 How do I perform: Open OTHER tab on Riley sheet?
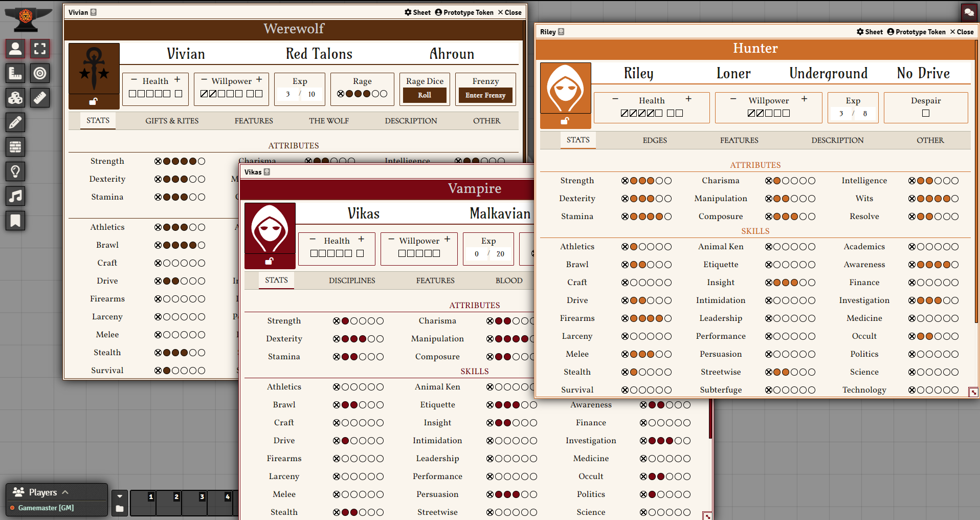point(930,140)
